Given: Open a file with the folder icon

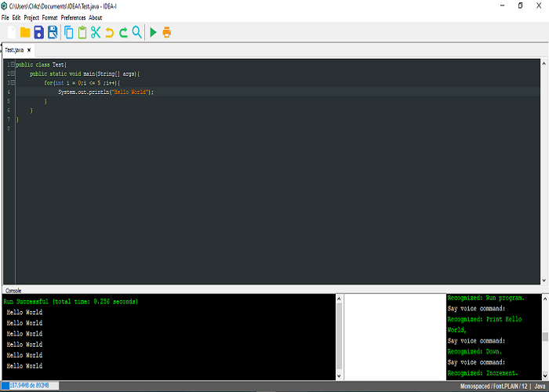Looking at the screenshot, I should [x=25, y=32].
